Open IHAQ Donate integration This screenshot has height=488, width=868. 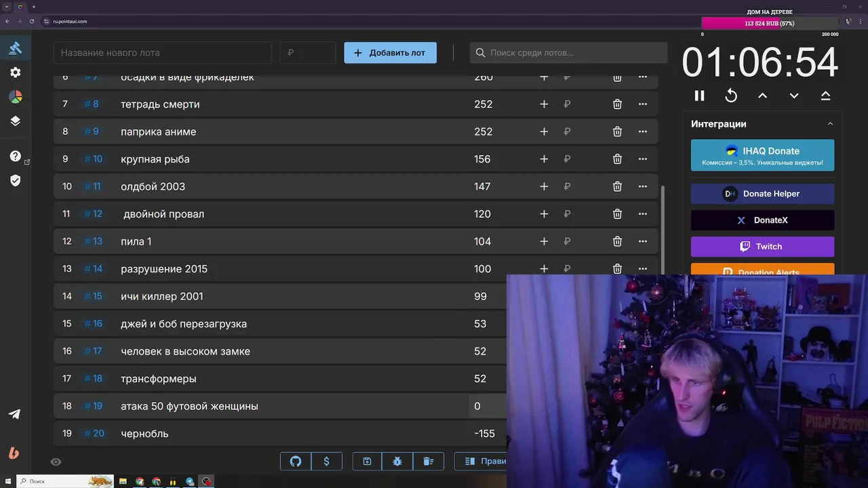point(762,155)
